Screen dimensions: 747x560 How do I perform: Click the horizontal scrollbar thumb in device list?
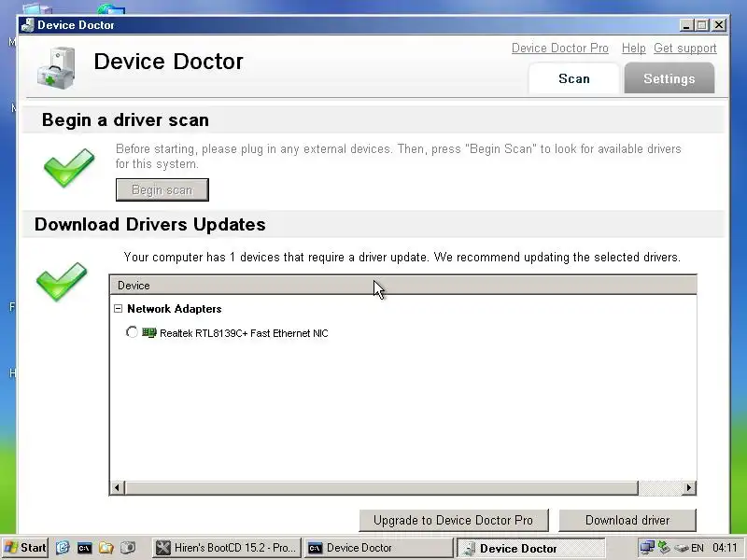(x=381, y=487)
